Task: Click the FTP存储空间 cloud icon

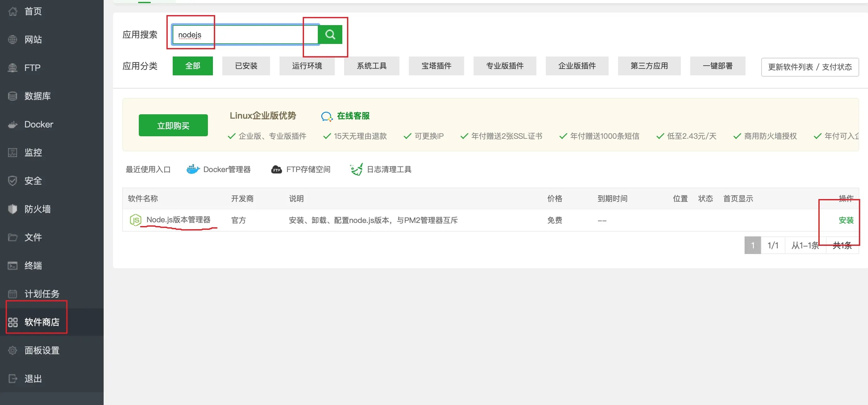Action: 276,170
